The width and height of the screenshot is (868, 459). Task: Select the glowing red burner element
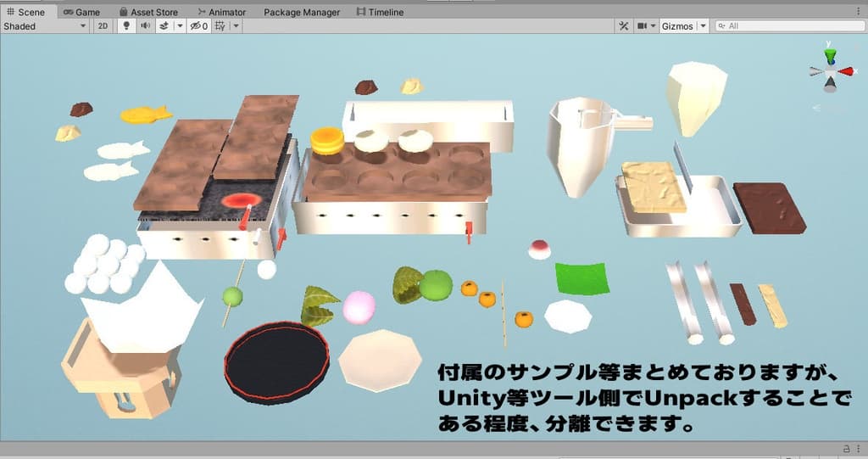(x=242, y=200)
